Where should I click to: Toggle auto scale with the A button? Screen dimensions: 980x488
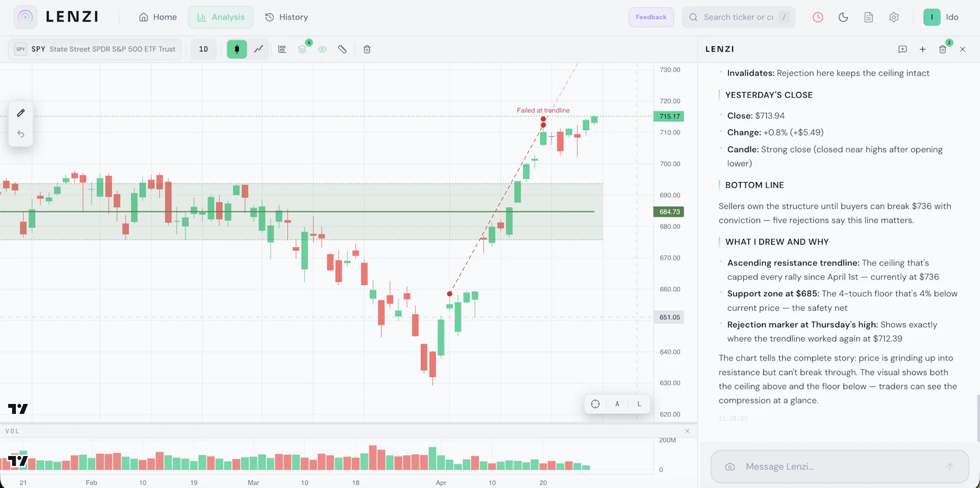pos(617,403)
